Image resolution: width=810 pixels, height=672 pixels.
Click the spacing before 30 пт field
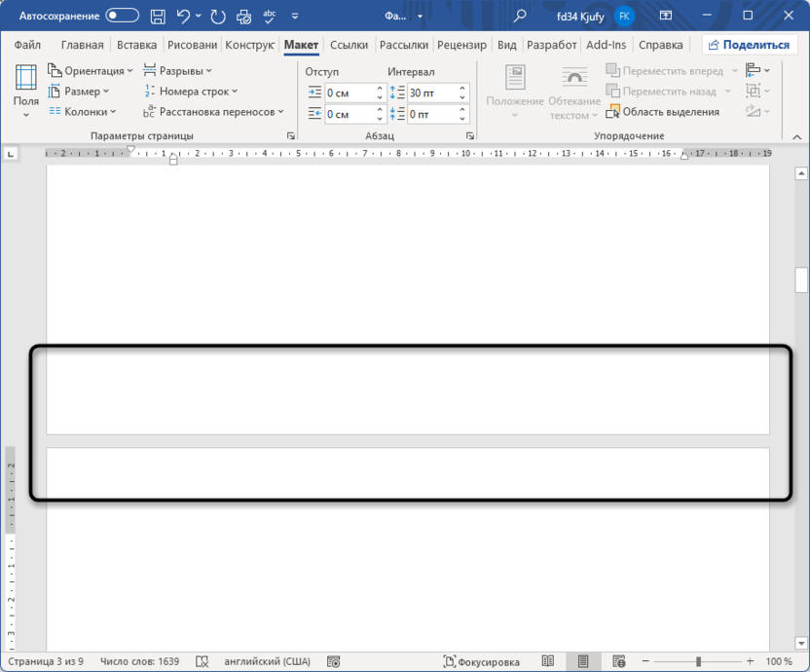pos(432,93)
